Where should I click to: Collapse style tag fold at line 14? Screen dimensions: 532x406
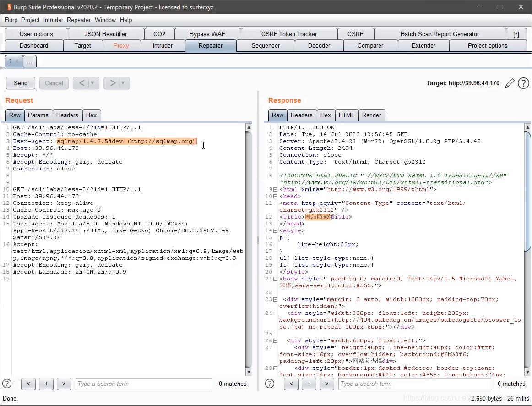click(275, 230)
